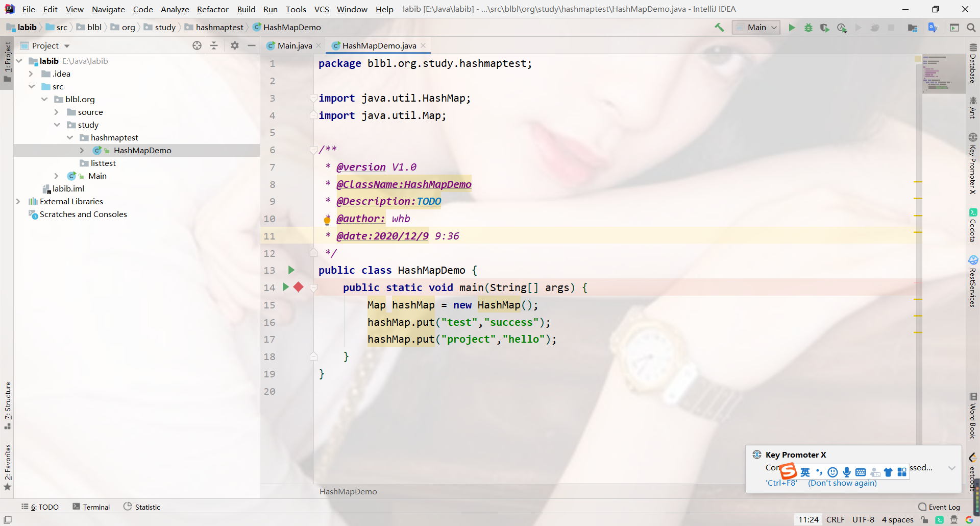Expand the source package
Viewport: 980px width, 526px height.
point(57,112)
